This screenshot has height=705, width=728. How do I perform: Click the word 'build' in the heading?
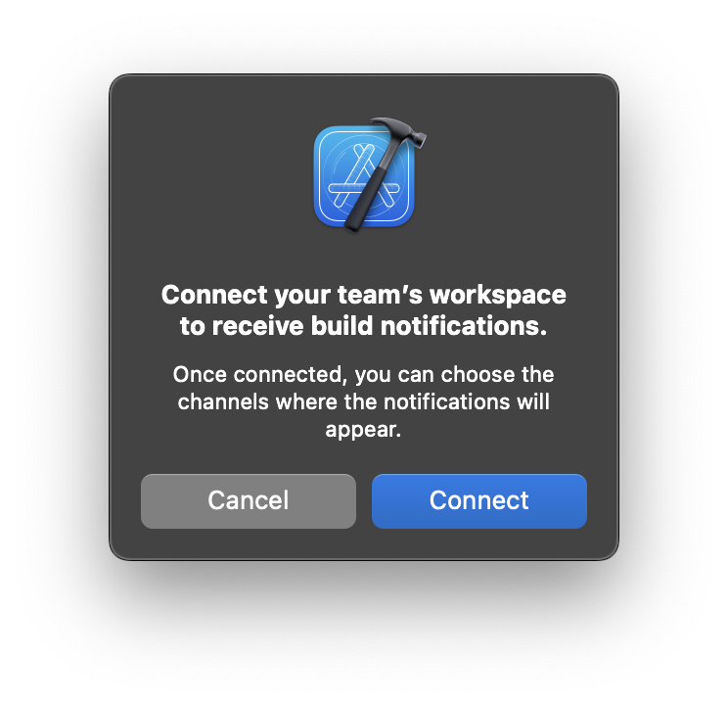pos(341,326)
